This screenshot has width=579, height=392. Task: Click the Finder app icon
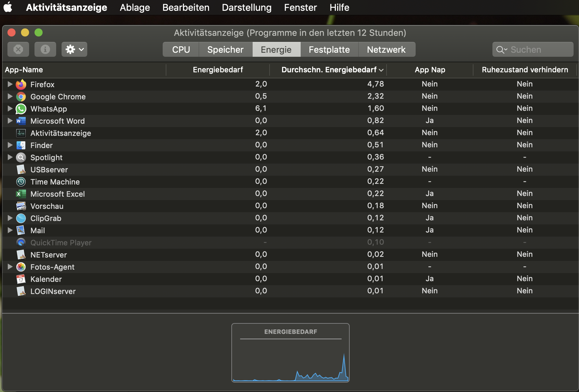click(21, 145)
